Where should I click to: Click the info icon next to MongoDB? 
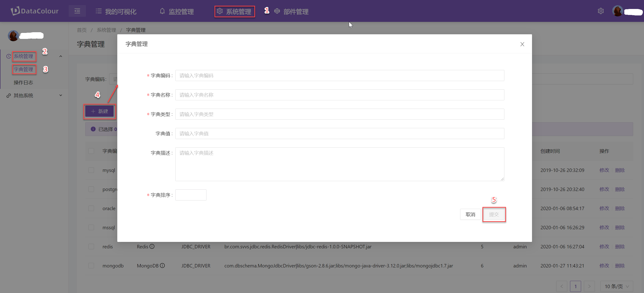point(162,266)
